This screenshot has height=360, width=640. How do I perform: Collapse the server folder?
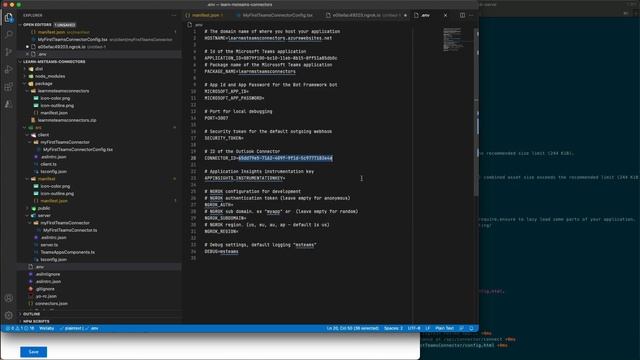(44, 216)
